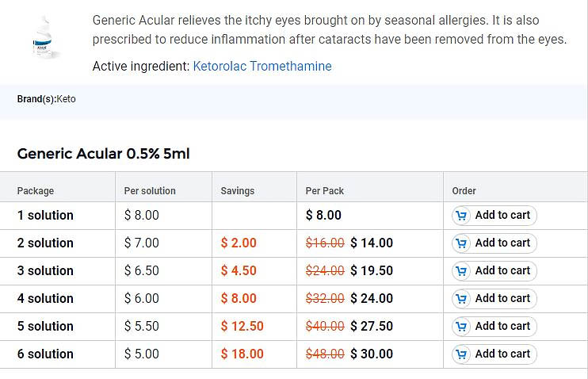Click cart icon in 6 solution row

pos(462,354)
